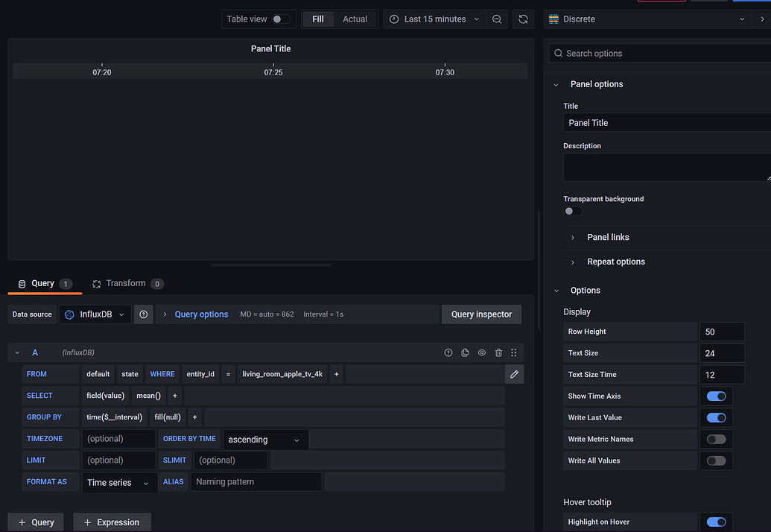Refresh the dashboard with the refresh icon

[523, 19]
